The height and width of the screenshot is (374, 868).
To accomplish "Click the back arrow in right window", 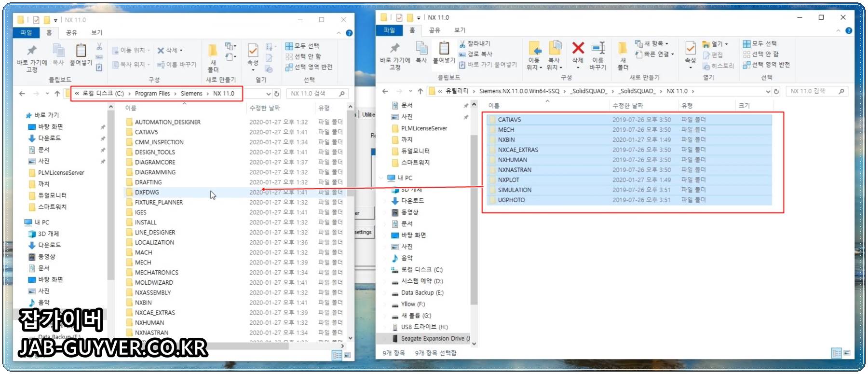I will (x=385, y=91).
